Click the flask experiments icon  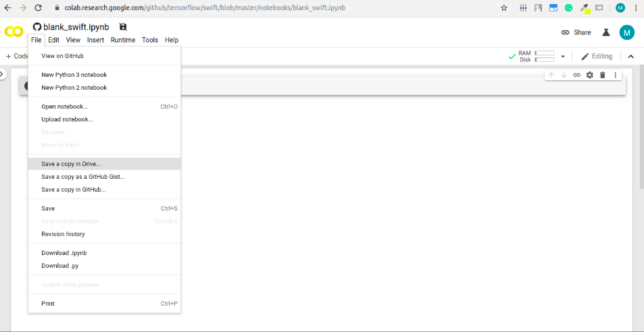[x=606, y=32]
